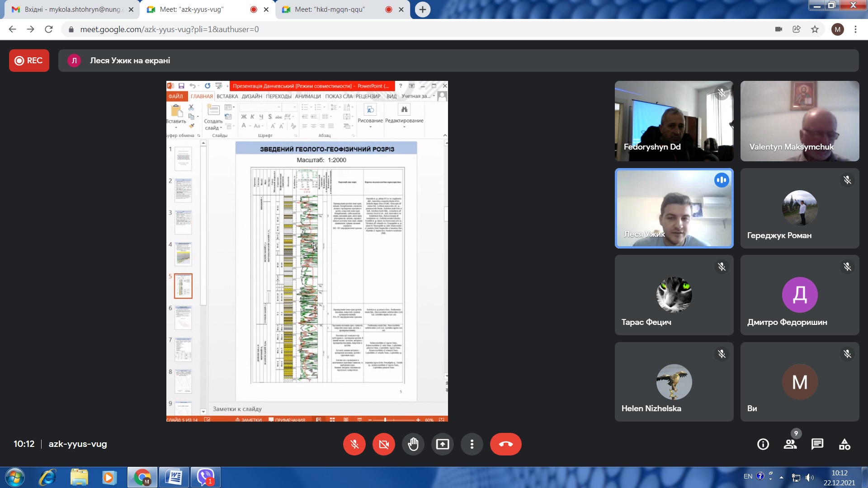
Task: Bookmark this page with star icon
Action: [x=815, y=29]
